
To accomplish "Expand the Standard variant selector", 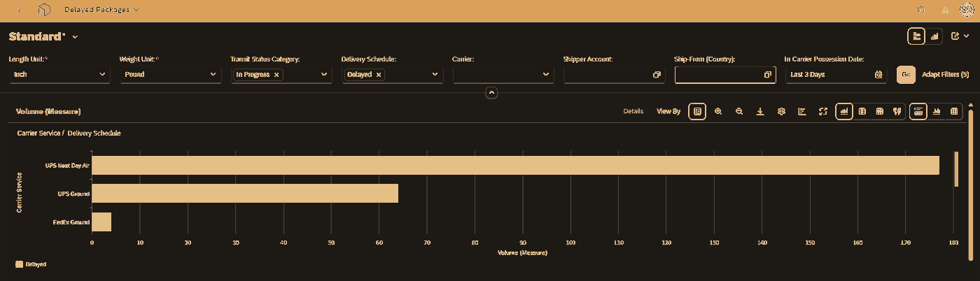I will [x=75, y=36].
